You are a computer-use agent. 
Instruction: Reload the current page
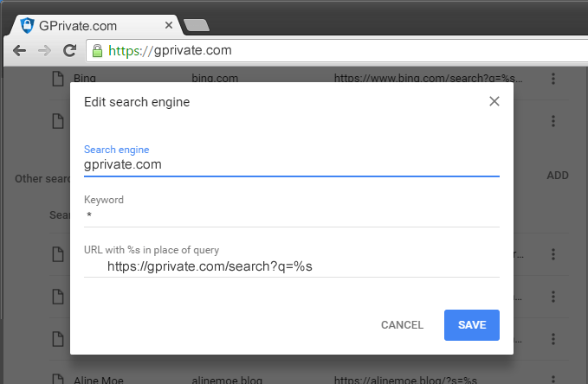[x=69, y=50]
